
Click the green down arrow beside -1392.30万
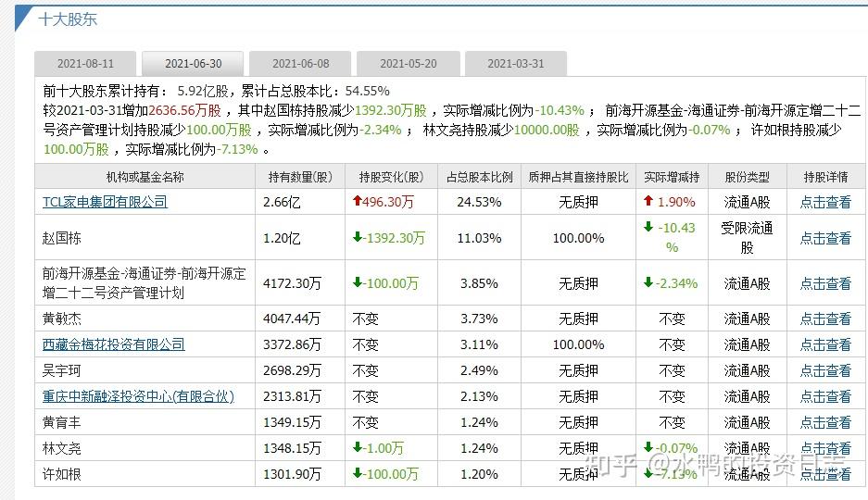coord(357,237)
